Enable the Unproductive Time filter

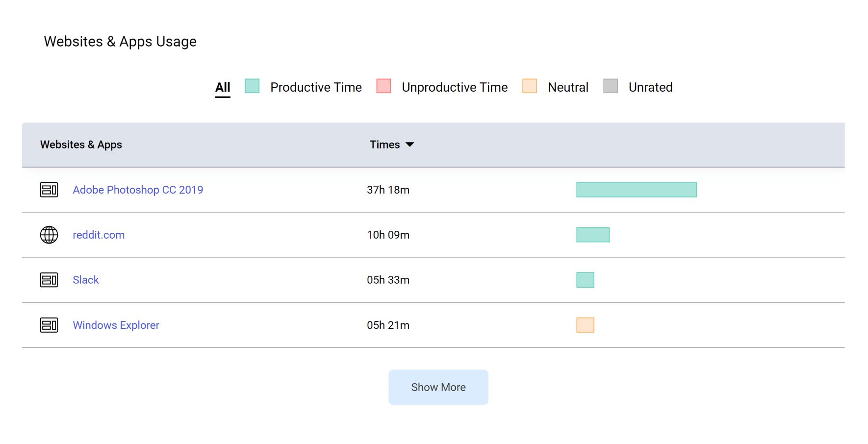pyautogui.click(x=455, y=87)
